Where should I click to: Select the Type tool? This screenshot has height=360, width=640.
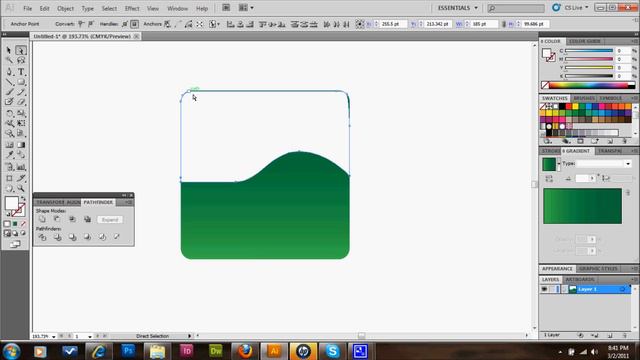click(x=21, y=72)
